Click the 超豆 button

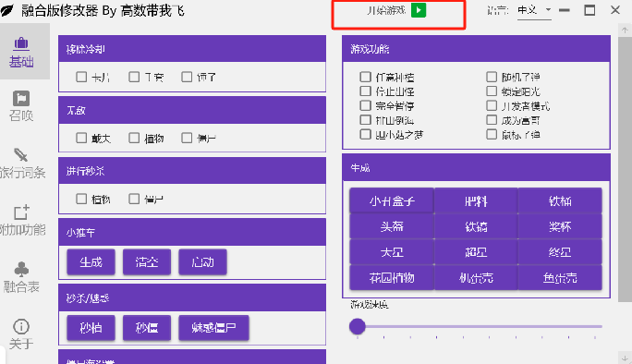tap(476, 252)
